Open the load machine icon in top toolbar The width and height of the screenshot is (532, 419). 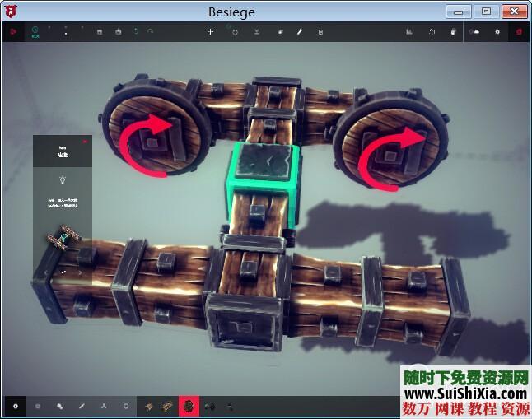pyautogui.click(x=118, y=32)
